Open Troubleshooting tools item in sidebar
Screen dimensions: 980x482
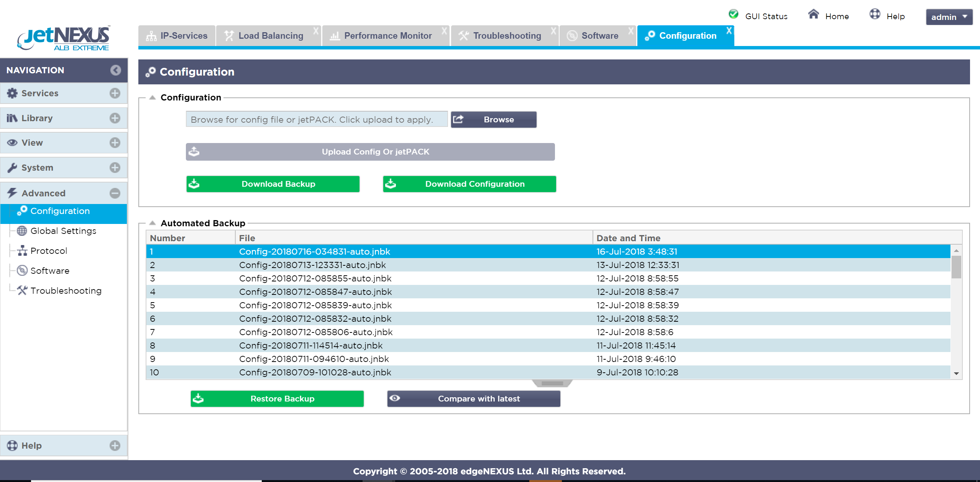click(x=66, y=291)
